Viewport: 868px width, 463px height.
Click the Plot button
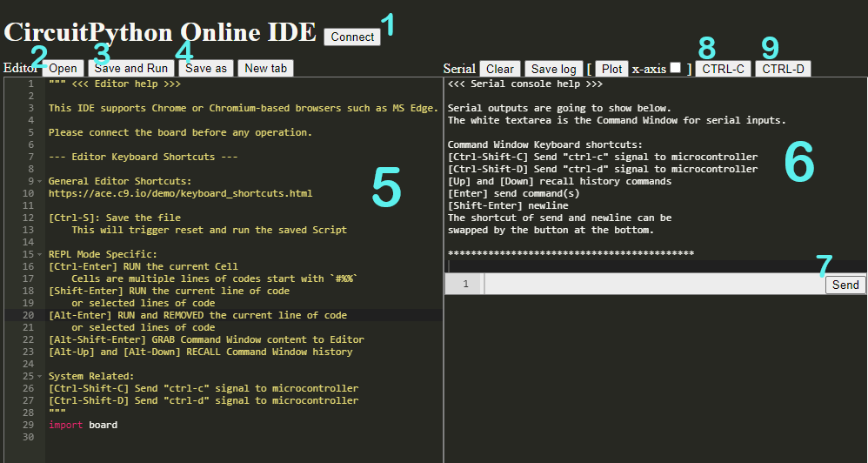[x=611, y=69]
